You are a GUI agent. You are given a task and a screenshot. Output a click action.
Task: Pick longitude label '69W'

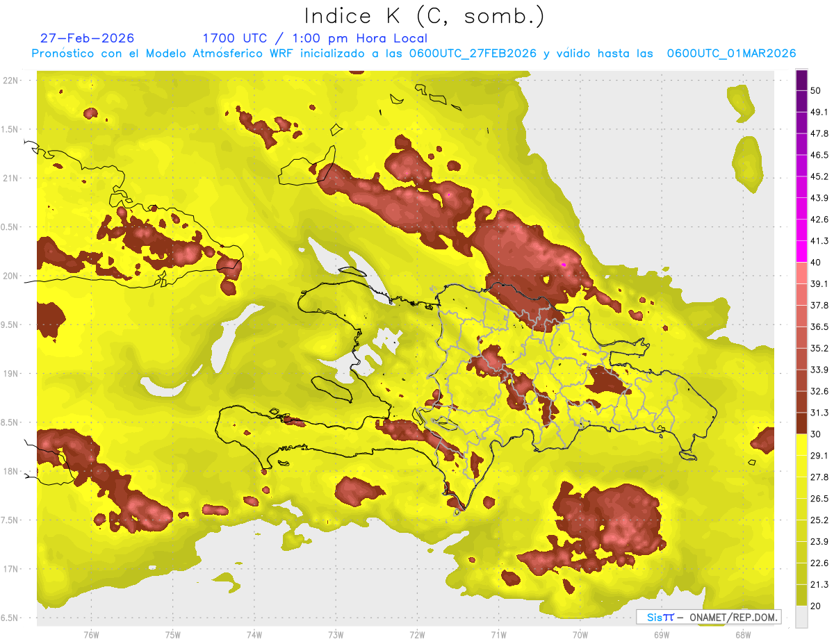[x=662, y=634]
